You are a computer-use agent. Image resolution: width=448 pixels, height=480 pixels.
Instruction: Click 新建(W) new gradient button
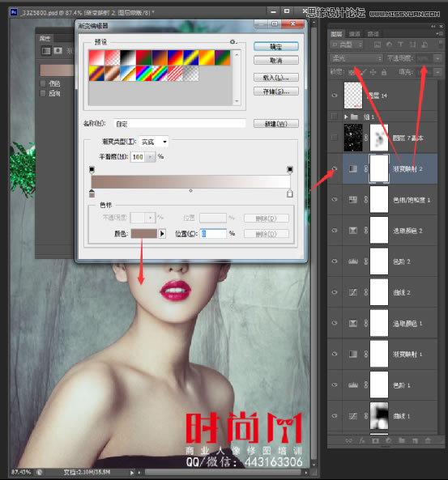pyautogui.click(x=276, y=124)
